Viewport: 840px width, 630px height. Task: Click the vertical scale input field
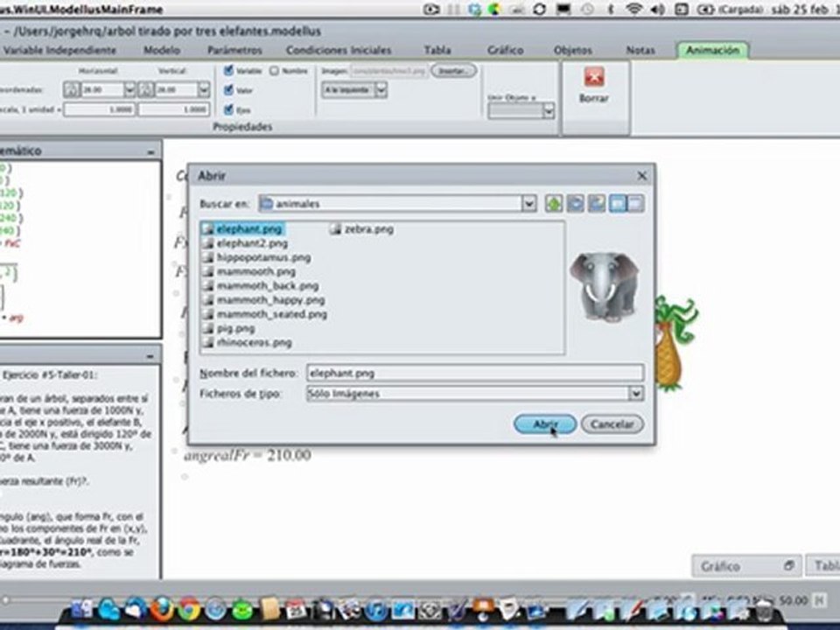point(173,109)
